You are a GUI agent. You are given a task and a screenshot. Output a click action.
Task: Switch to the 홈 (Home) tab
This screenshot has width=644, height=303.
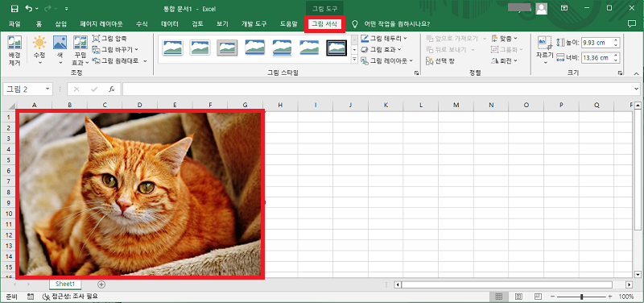[39, 24]
